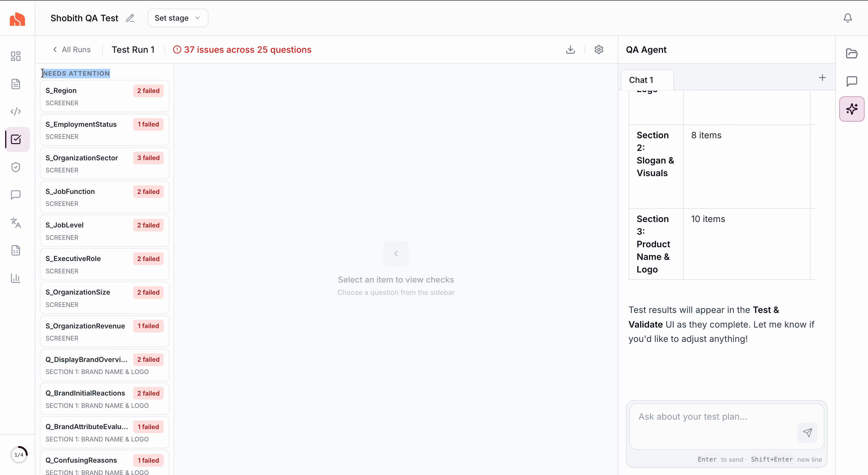Download the test run results
Image resolution: width=868 pixels, height=475 pixels.
point(570,50)
